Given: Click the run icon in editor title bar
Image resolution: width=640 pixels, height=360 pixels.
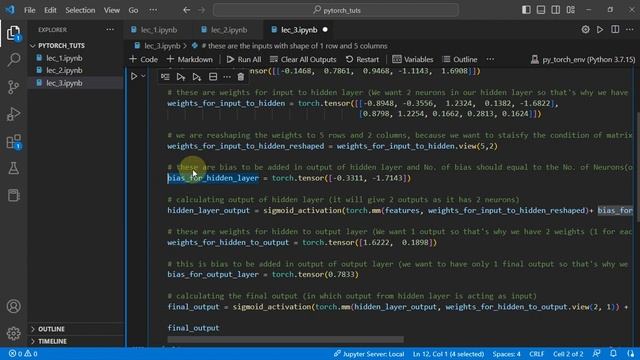Looking at the screenshot, I should [600, 29].
